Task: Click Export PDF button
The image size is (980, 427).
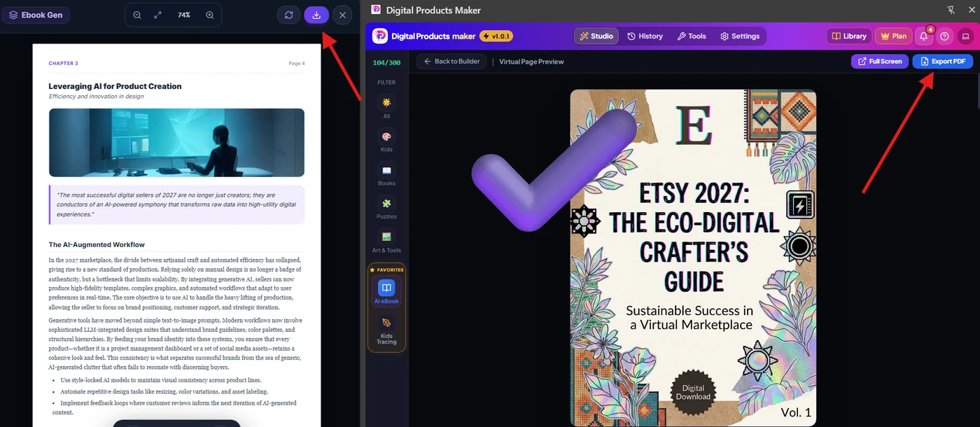Action: click(x=942, y=62)
